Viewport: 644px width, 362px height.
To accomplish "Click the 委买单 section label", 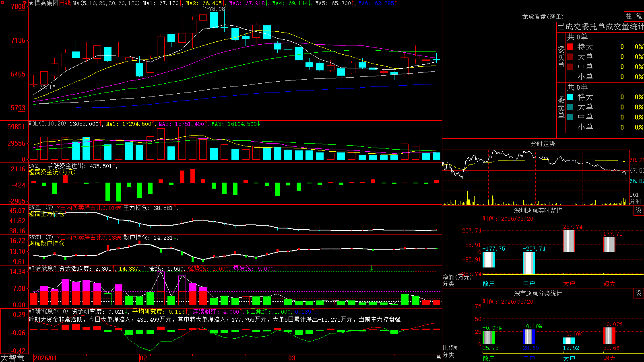I will (x=561, y=58).
